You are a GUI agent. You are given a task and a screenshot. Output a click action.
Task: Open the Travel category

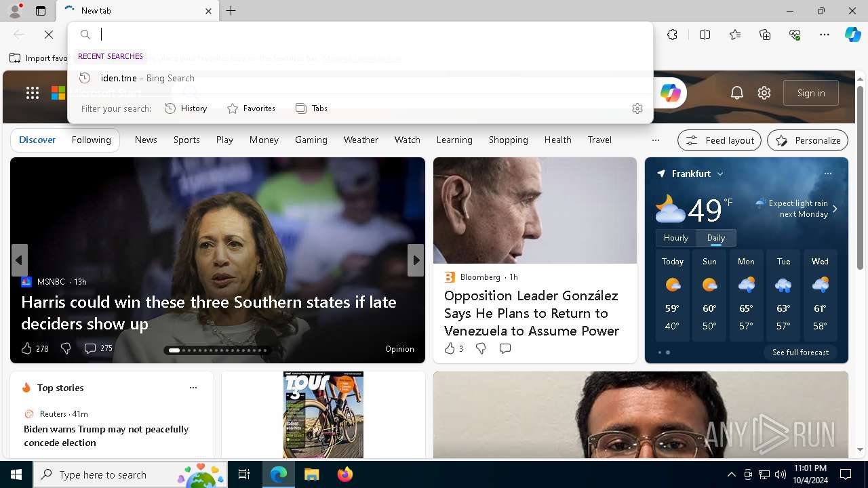click(599, 140)
